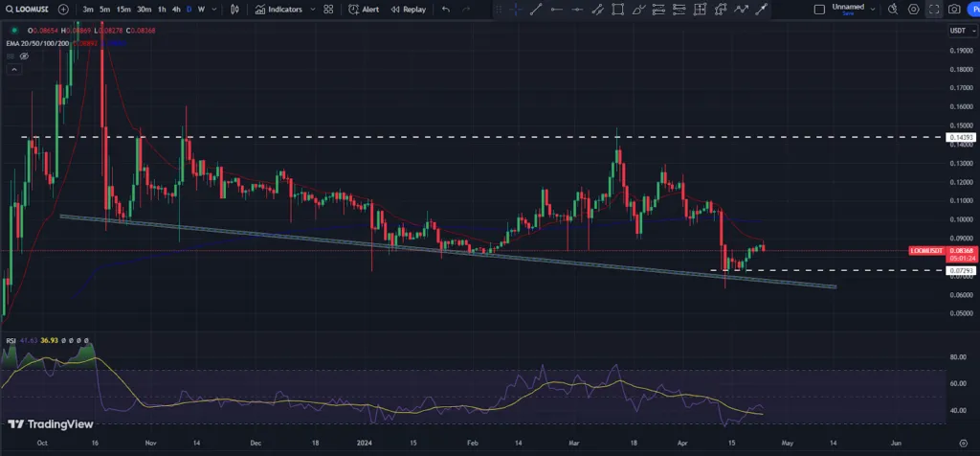
Task: Click the green market status dot
Action: 14,30
